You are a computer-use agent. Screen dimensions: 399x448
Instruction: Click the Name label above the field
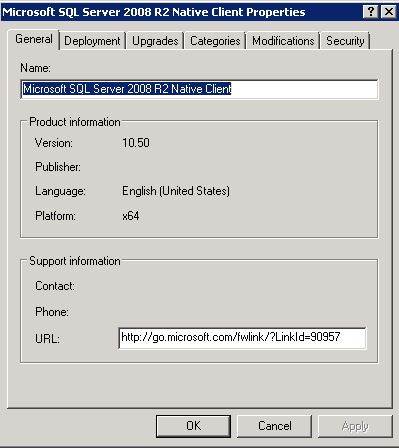[x=35, y=68]
